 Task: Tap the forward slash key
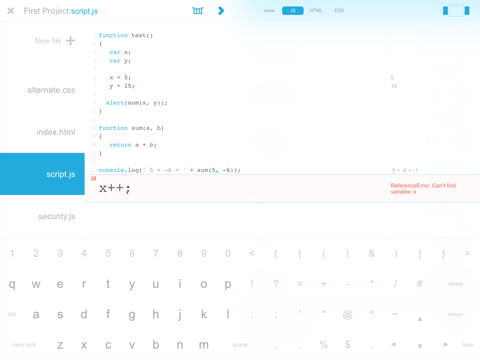tap(395, 284)
